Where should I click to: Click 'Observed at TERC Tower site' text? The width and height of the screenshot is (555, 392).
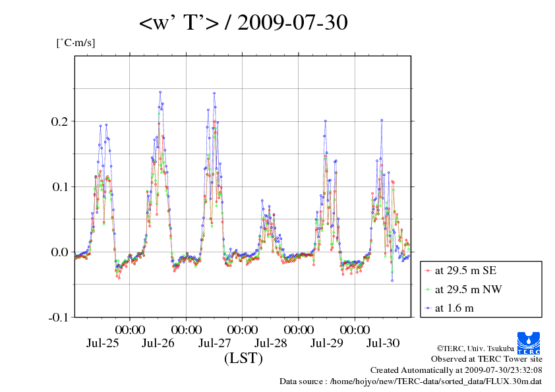(486, 359)
